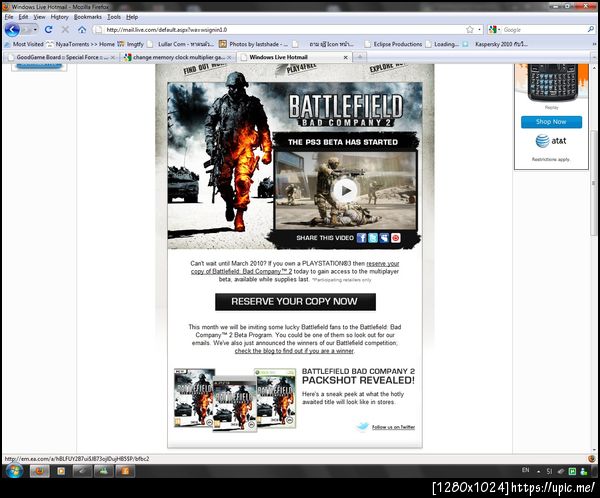
Task: Click Battlefield packshot box art image
Action: coord(235,400)
